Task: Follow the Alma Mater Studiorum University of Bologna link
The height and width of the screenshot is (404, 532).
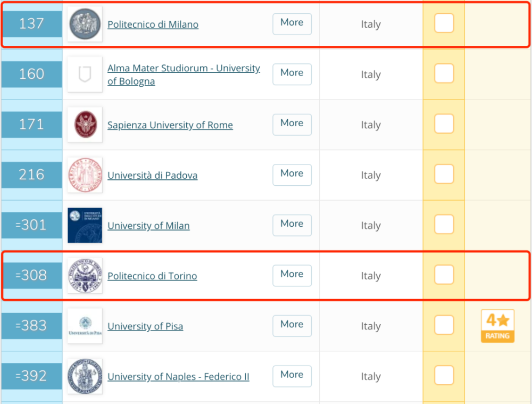Action: (x=184, y=75)
